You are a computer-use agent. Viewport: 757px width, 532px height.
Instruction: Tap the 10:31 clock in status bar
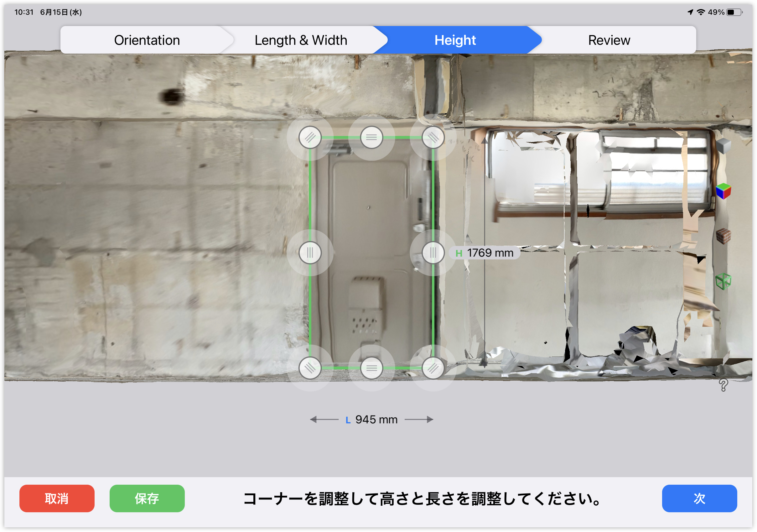(24, 12)
